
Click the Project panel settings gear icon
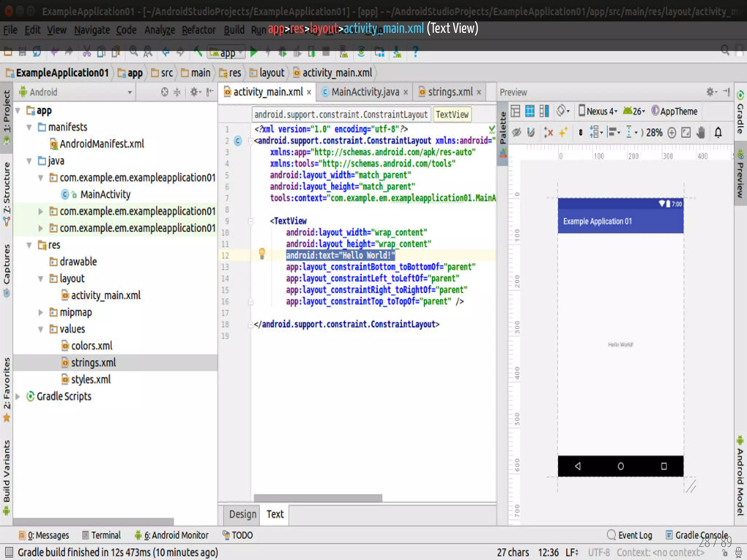point(195,92)
